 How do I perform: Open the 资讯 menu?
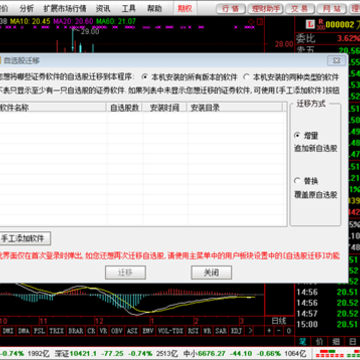(103, 8)
